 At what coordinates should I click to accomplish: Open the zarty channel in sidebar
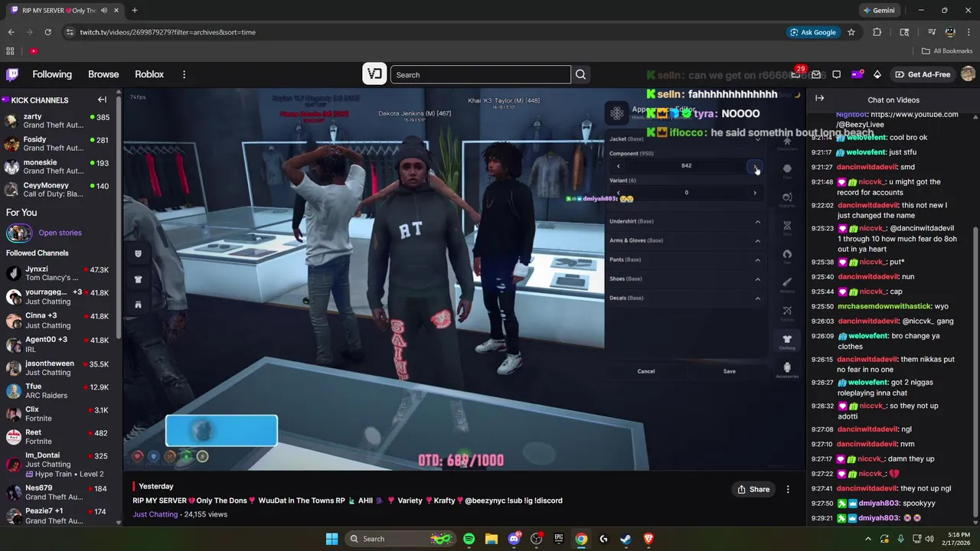tap(60, 121)
